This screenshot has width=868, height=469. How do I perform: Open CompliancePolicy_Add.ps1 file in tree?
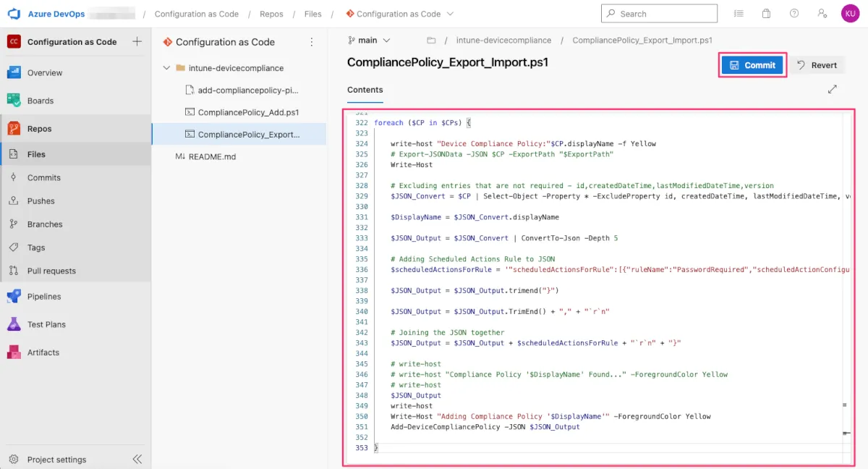pyautogui.click(x=247, y=112)
